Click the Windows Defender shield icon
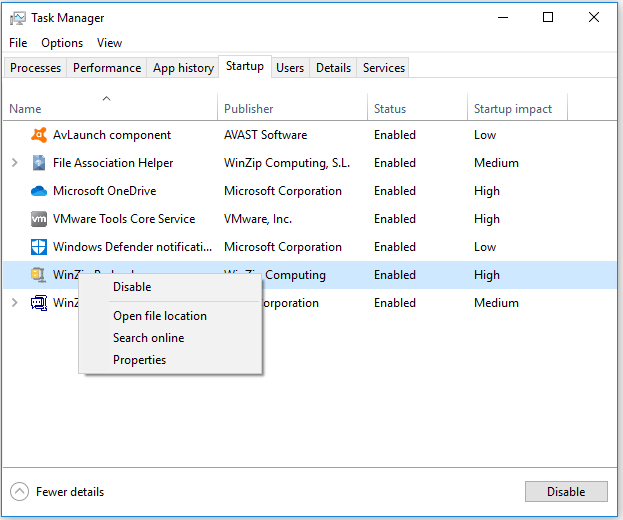Viewport: 623px width, 520px height. (x=39, y=247)
